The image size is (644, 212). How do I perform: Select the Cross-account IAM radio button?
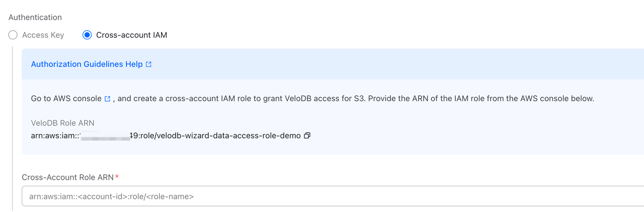pyautogui.click(x=87, y=35)
